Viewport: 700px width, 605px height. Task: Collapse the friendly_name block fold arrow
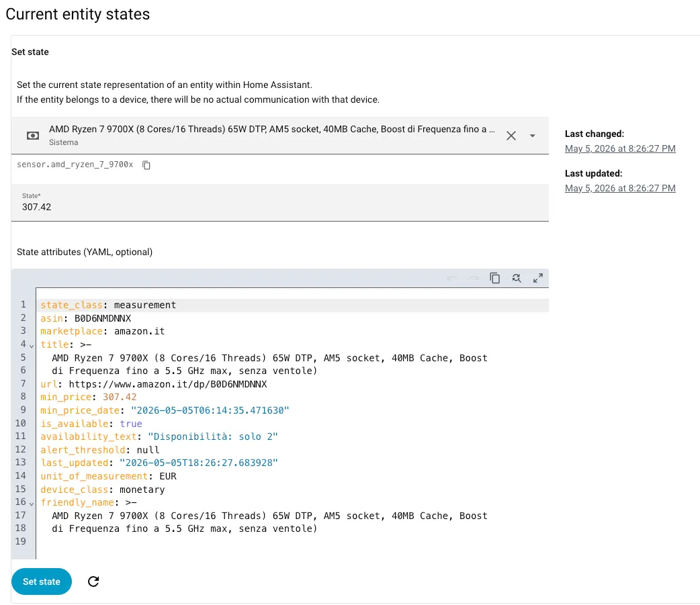coord(32,504)
